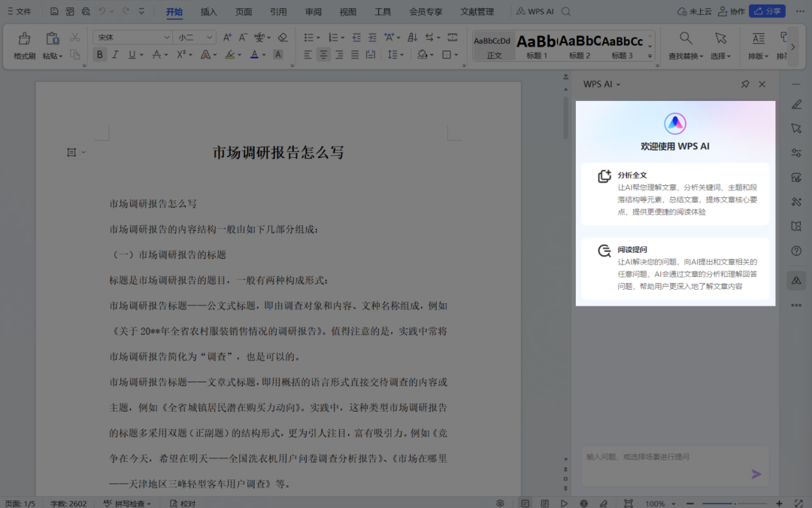812x508 pixels.
Task: Click the send arrow in AI panel
Action: tap(756, 474)
